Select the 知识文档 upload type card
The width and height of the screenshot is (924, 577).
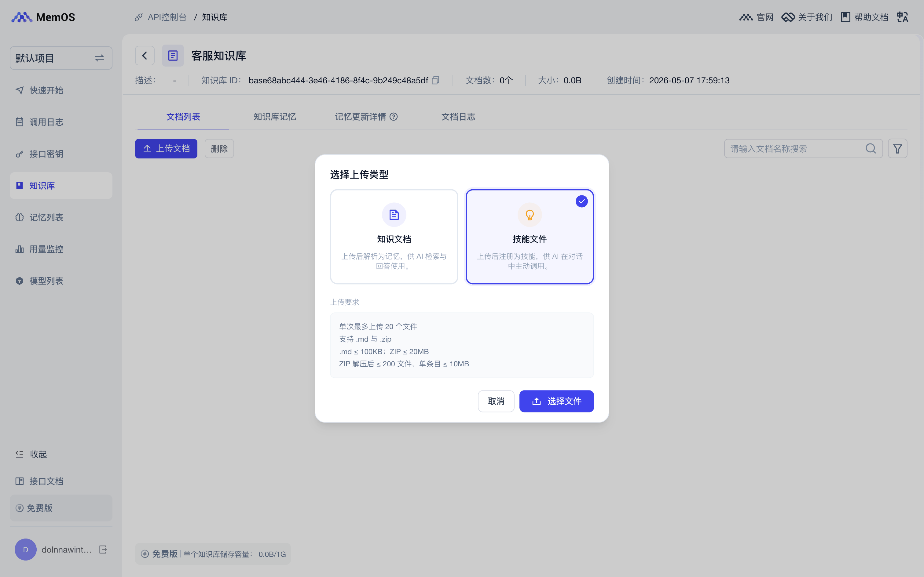point(394,237)
